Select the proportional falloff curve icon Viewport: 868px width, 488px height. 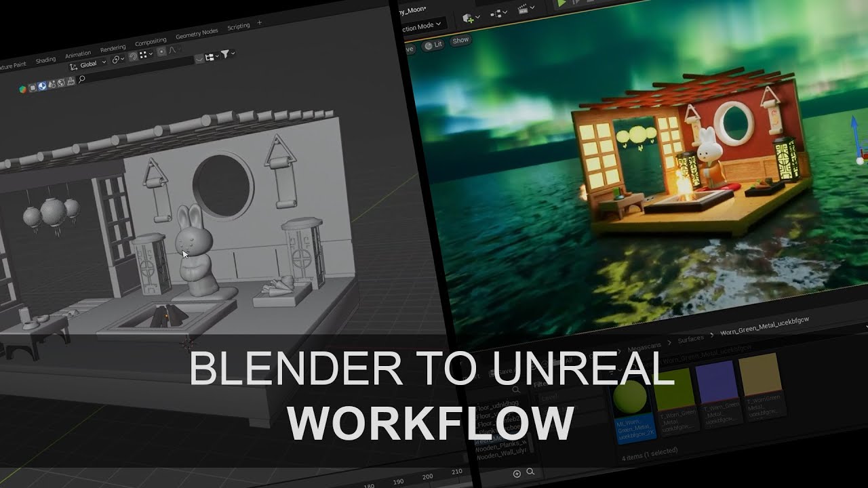(173, 49)
